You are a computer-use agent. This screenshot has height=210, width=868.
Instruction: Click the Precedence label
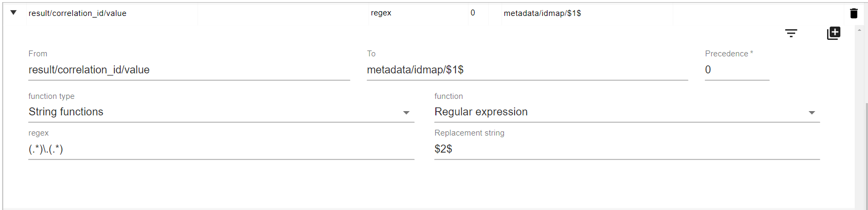coord(729,54)
